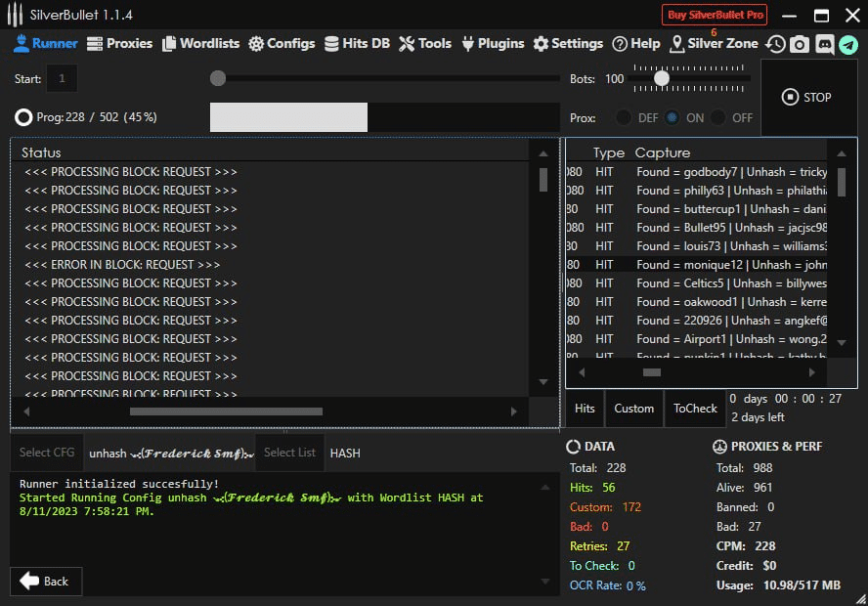Click the Back button
The width and height of the screenshot is (868, 606).
pos(46,582)
